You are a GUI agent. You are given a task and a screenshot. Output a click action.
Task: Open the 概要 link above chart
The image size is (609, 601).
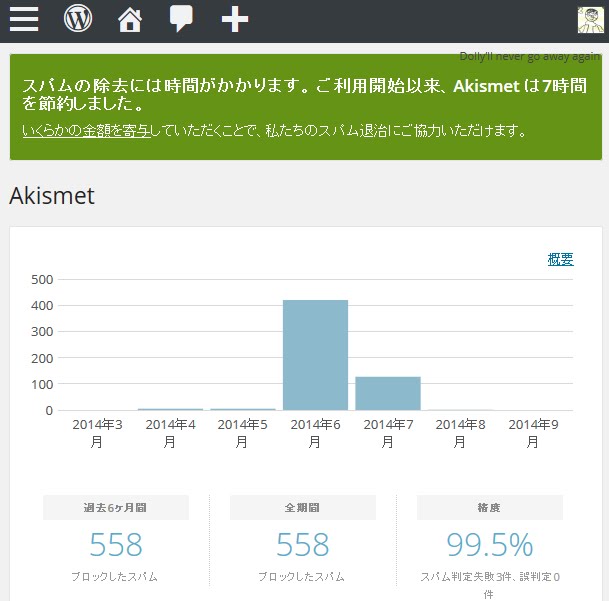[x=560, y=259]
